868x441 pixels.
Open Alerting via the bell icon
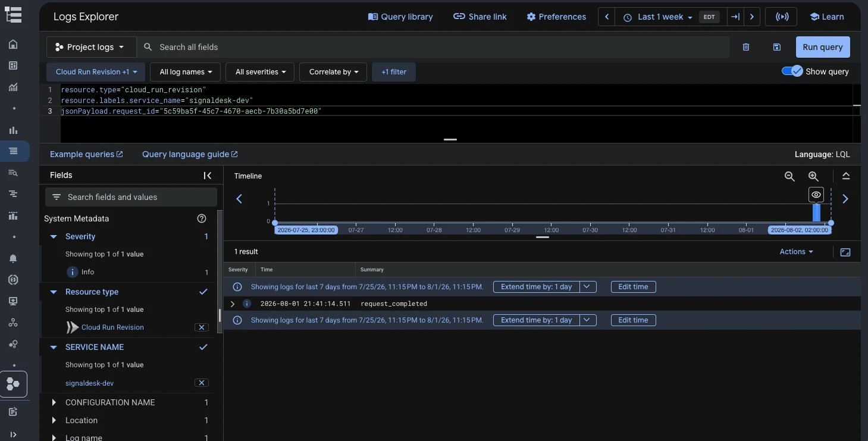13,258
